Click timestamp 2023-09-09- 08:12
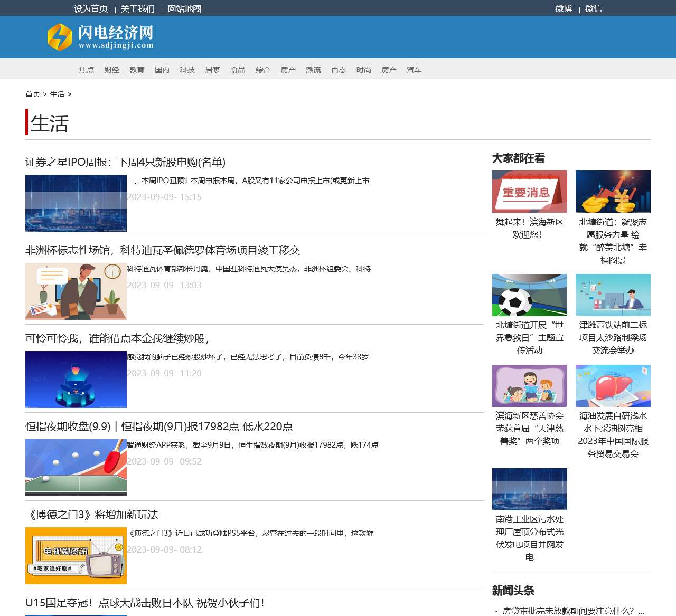 164,549
